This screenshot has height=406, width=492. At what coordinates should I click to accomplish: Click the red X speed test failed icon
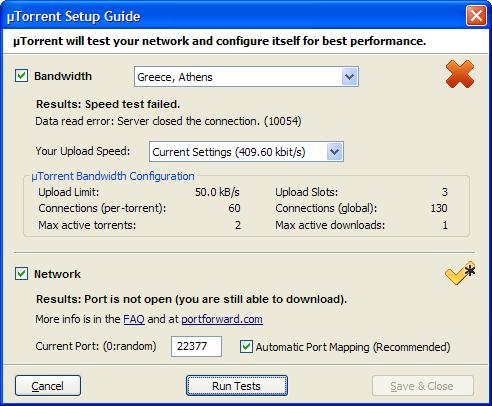click(x=460, y=74)
